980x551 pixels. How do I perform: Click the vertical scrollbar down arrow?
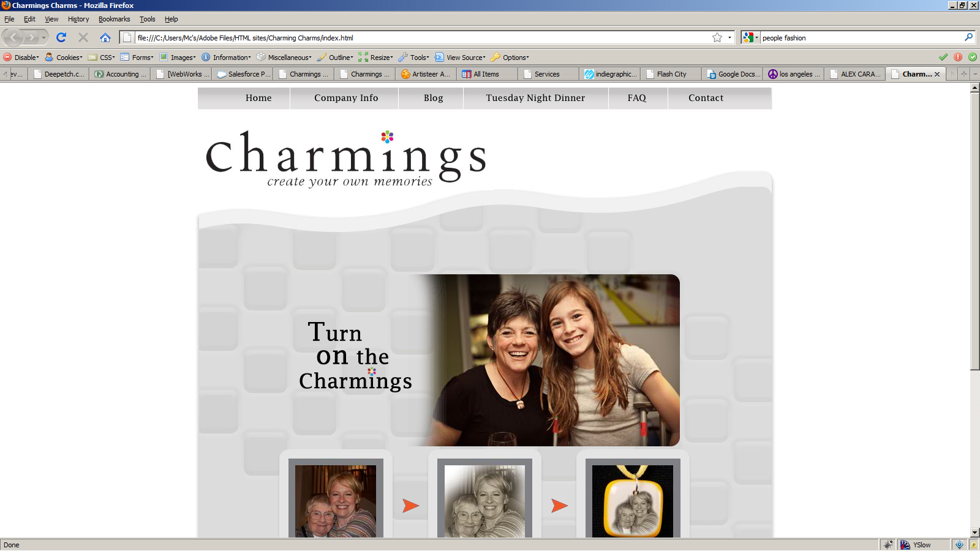(974, 533)
